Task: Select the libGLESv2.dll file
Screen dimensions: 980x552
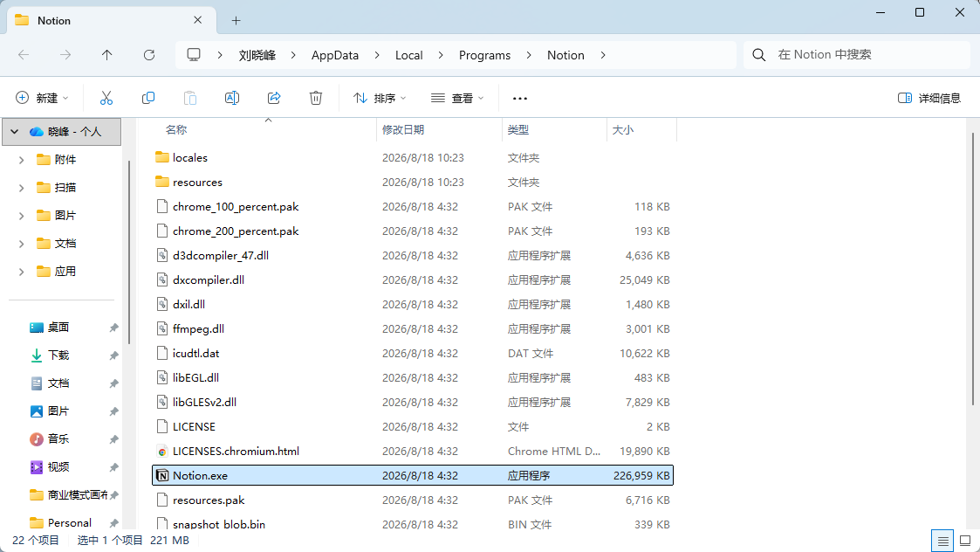Action: tap(413, 402)
